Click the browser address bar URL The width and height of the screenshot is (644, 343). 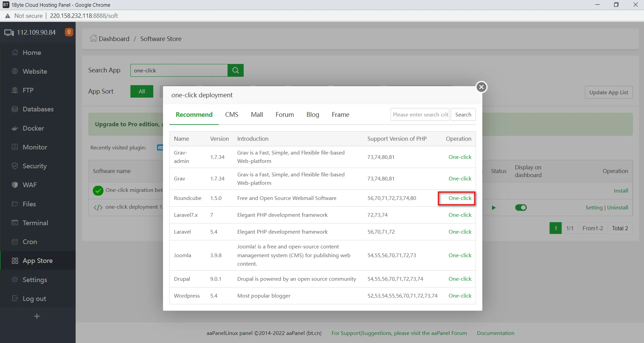(x=84, y=16)
